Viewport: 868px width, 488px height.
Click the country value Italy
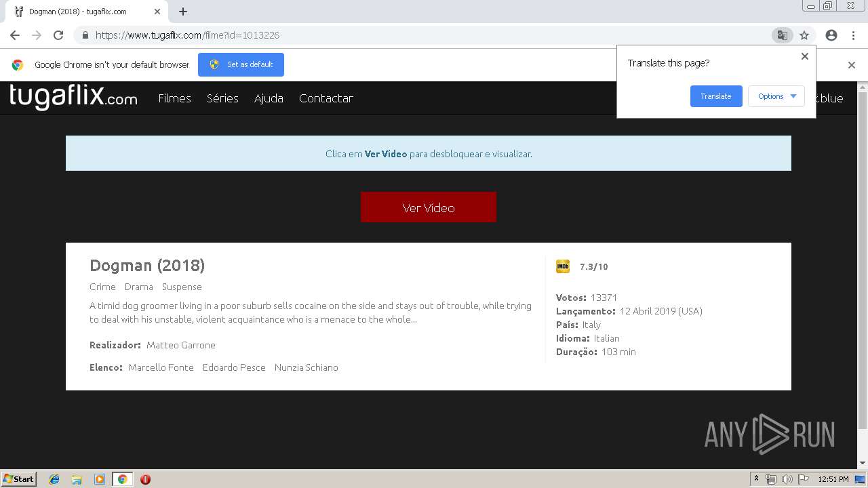[x=591, y=325]
